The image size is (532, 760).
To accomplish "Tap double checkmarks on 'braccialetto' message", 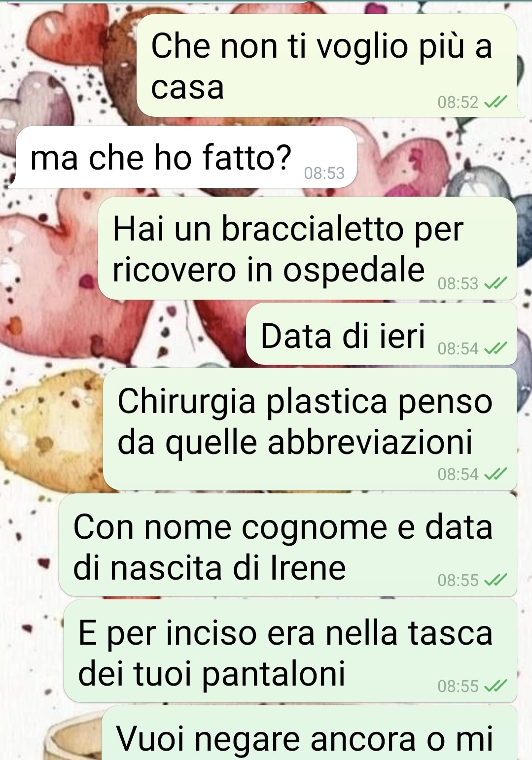I will pyautogui.click(x=496, y=283).
